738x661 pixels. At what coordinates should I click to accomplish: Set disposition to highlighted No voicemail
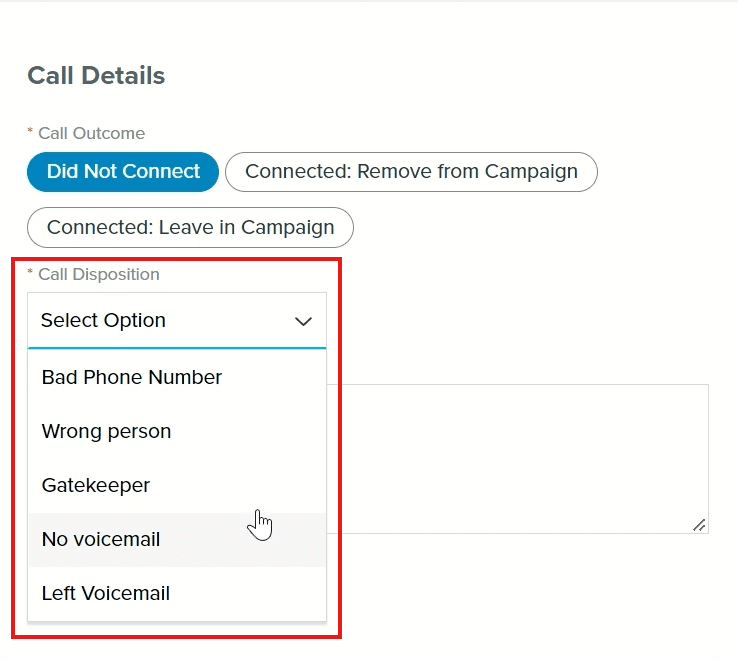tap(101, 540)
